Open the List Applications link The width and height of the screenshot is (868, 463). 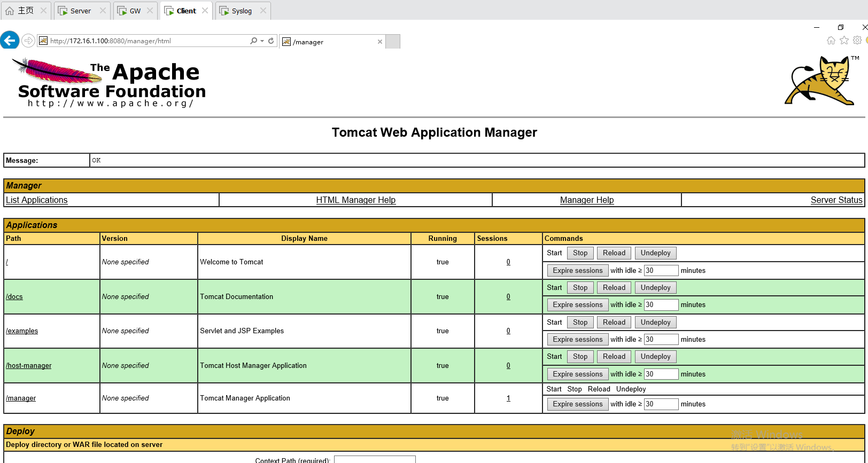pyautogui.click(x=37, y=200)
